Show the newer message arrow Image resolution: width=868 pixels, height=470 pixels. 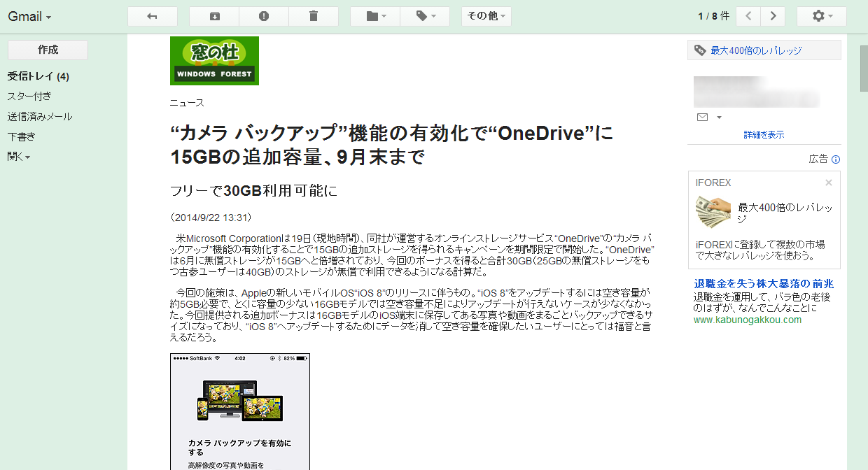click(x=749, y=16)
